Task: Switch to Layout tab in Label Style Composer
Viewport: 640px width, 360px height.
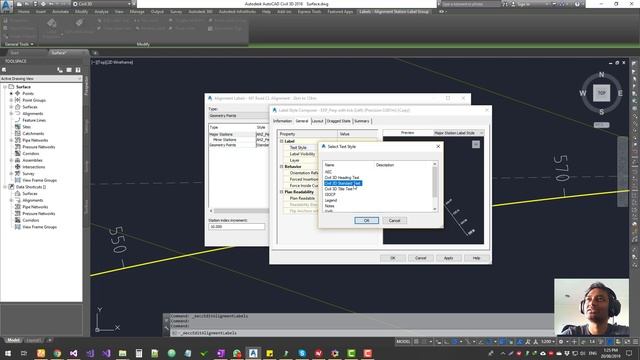Action: (317, 121)
